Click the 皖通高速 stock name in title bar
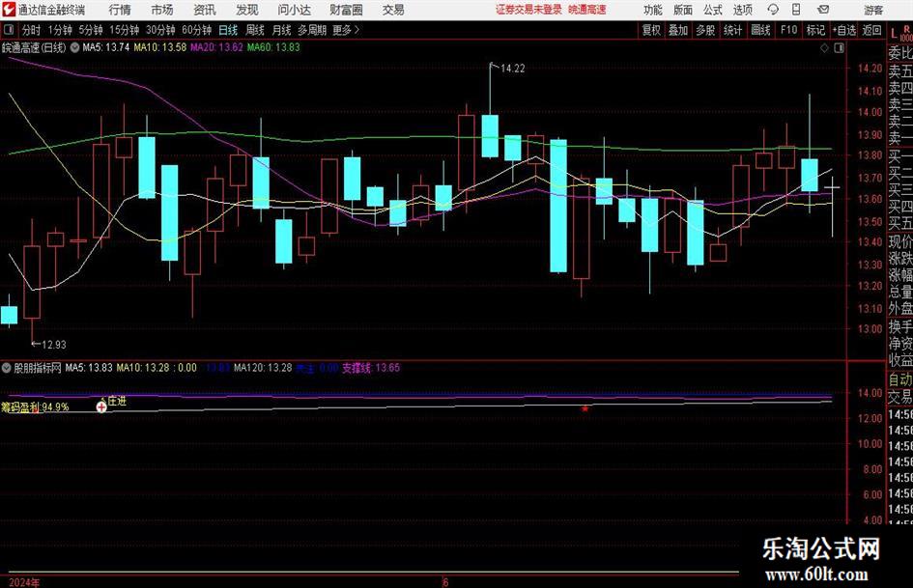This screenshot has width=913, height=588. click(x=587, y=10)
